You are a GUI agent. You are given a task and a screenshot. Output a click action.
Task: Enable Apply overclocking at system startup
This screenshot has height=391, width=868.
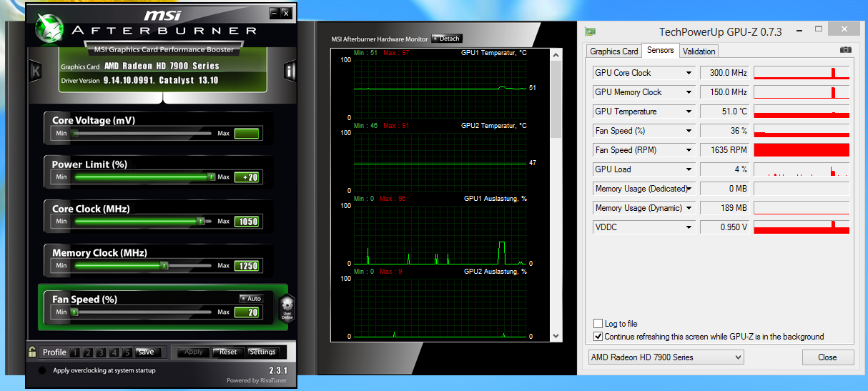click(41, 370)
